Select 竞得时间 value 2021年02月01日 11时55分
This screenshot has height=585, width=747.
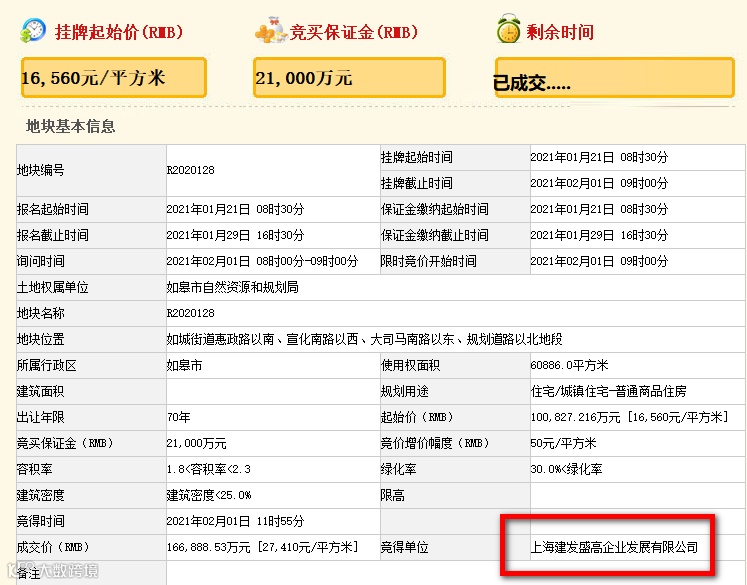pyautogui.click(x=235, y=521)
